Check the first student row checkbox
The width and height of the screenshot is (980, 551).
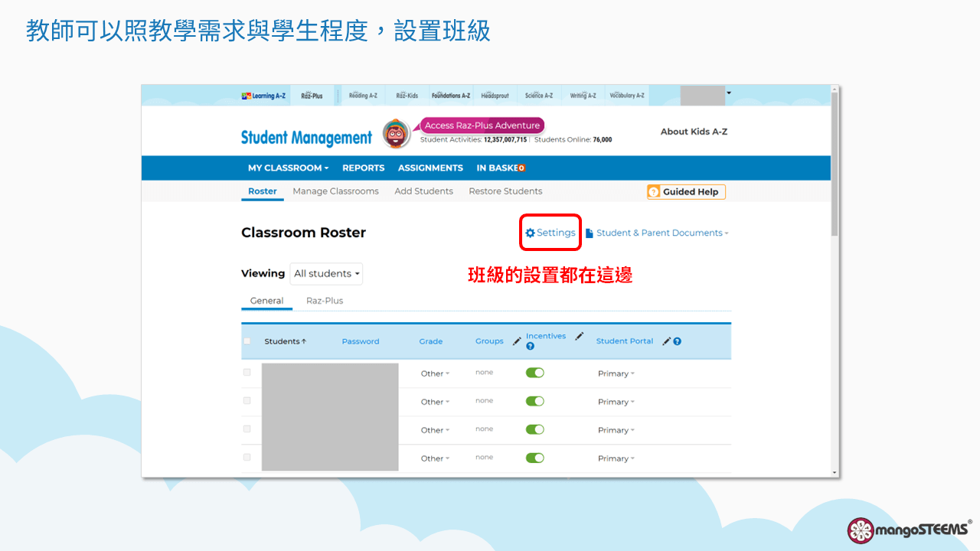click(247, 373)
